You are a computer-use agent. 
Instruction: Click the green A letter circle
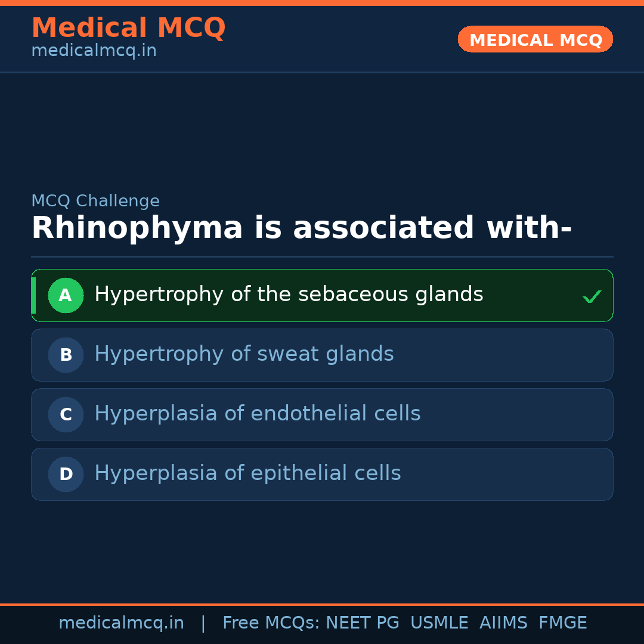(x=66, y=296)
